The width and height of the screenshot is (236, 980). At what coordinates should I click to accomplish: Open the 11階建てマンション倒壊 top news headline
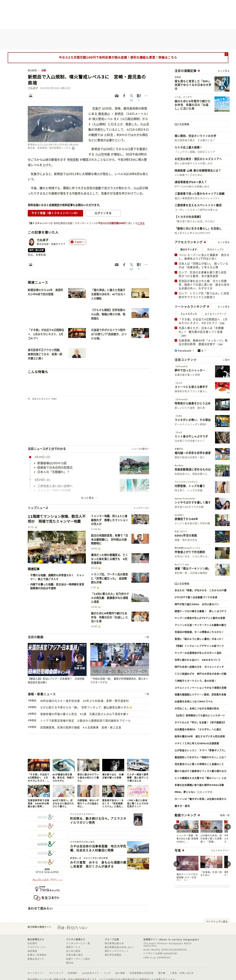tap(57, 519)
